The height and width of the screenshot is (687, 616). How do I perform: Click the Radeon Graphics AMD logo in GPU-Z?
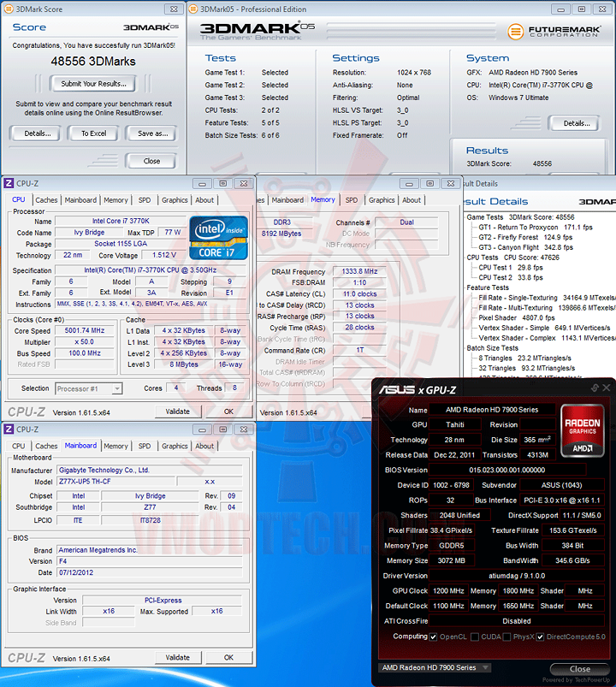583,430
